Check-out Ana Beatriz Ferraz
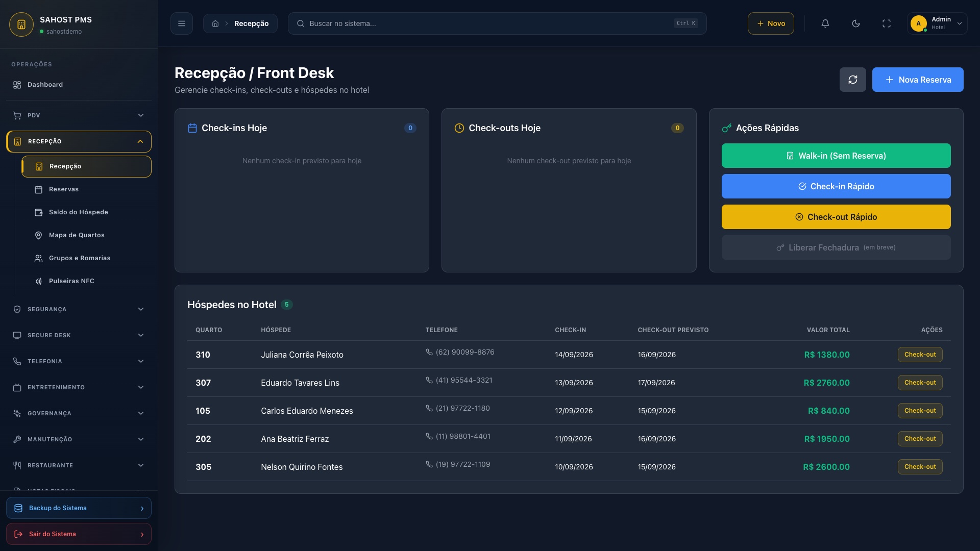 pos(920,439)
